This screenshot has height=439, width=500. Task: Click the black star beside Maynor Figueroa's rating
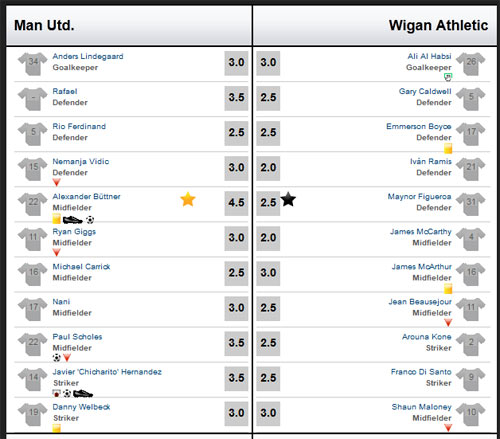point(288,199)
